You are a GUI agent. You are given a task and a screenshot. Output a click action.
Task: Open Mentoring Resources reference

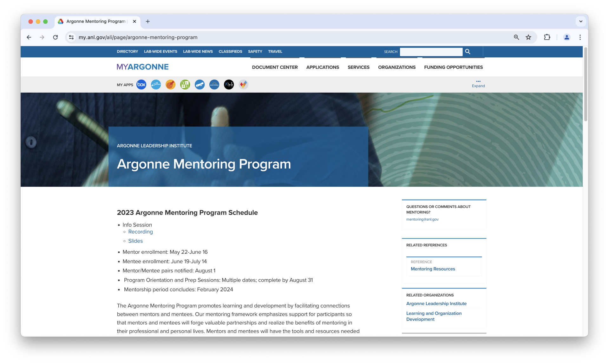click(x=433, y=269)
